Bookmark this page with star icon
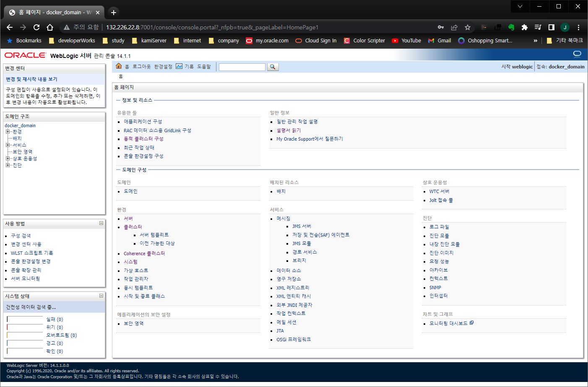This screenshot has width=588, height=387. pos(468,27)
